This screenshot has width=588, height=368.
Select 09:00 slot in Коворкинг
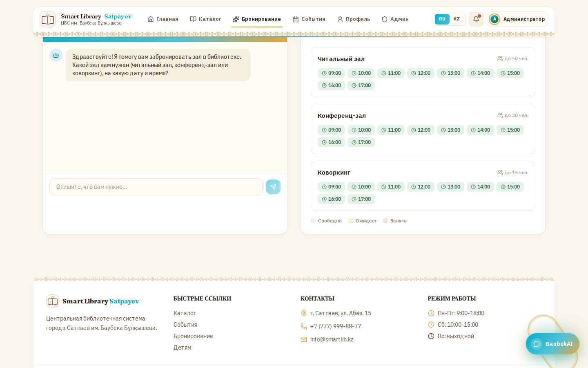[331, 187]
